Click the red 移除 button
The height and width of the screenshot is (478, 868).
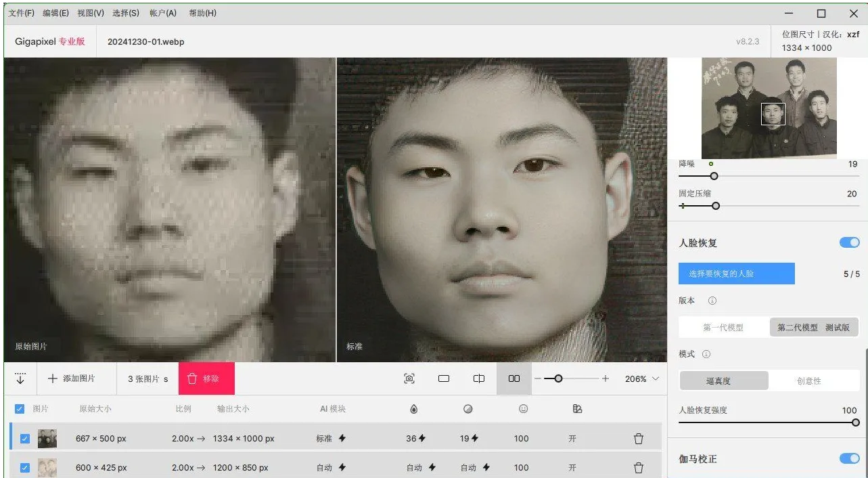click(206, 379)
